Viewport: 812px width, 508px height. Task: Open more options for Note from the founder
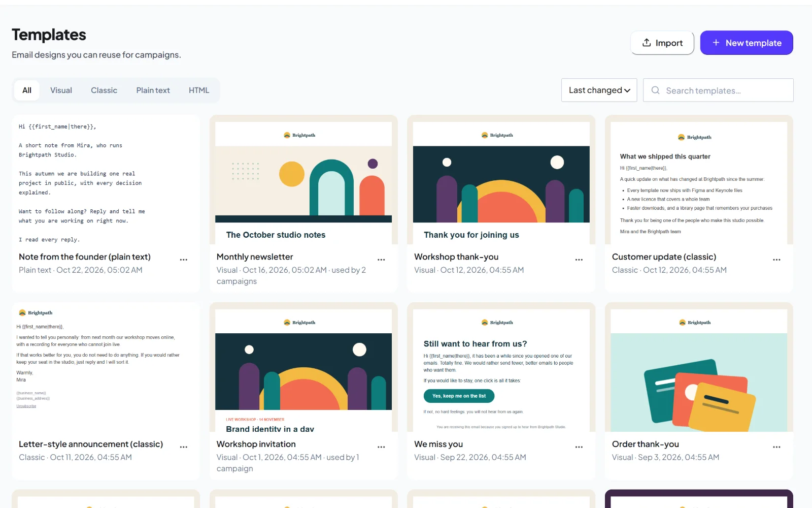point(184,260)
